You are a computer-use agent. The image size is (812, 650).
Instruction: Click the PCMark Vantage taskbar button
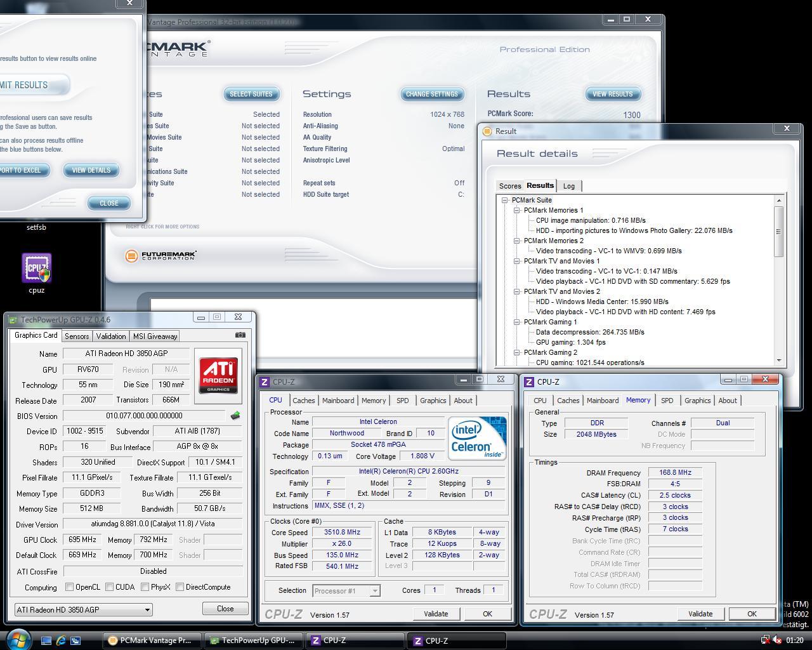point(152,640)
